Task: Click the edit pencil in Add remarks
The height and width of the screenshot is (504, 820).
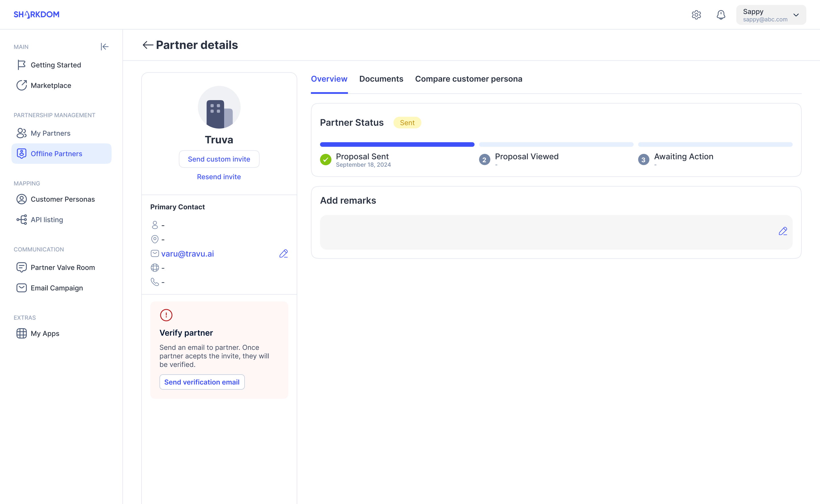Action: [783, 231]
